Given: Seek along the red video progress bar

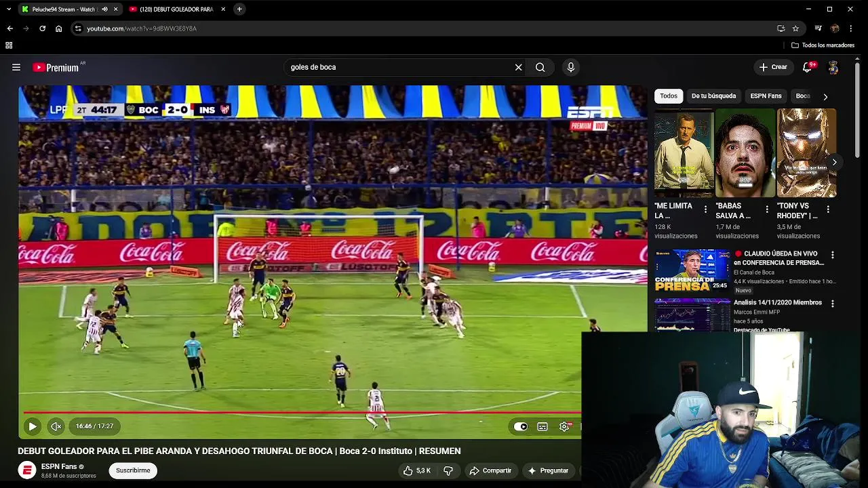Looking at the screenshot, I should pos(302,412).
